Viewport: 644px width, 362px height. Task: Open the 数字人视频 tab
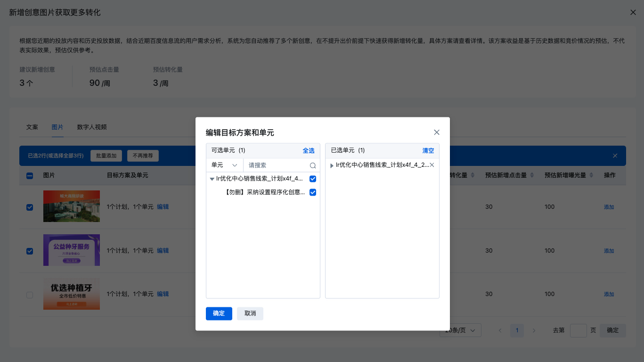(x=92, y=127)
